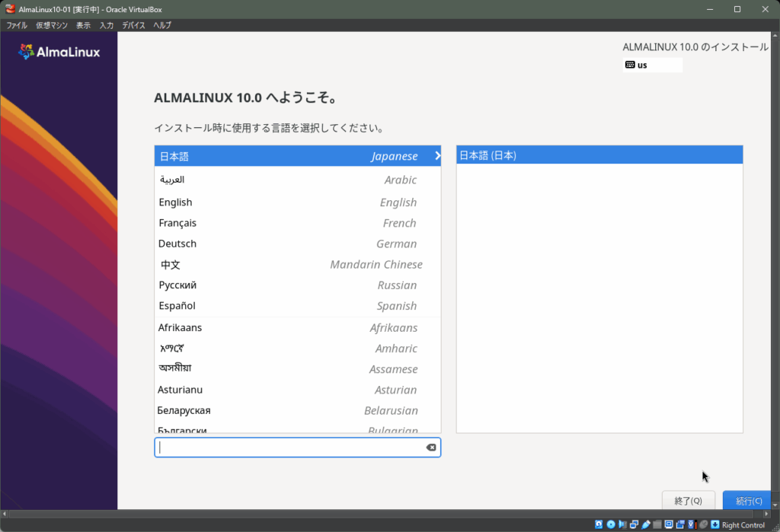The image size is (780, 532).
Task: Click the vertical scrollbar down arrow
Action: point(775,505)
